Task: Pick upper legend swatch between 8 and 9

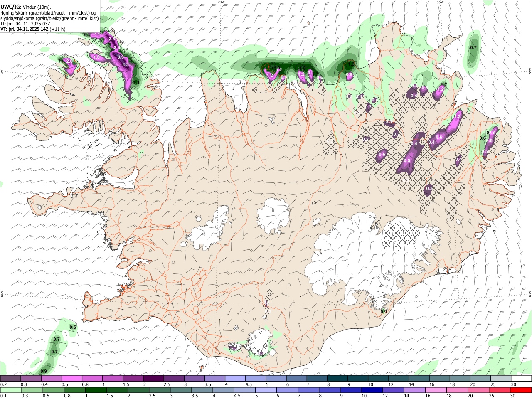Action: [x=337, y=379]
